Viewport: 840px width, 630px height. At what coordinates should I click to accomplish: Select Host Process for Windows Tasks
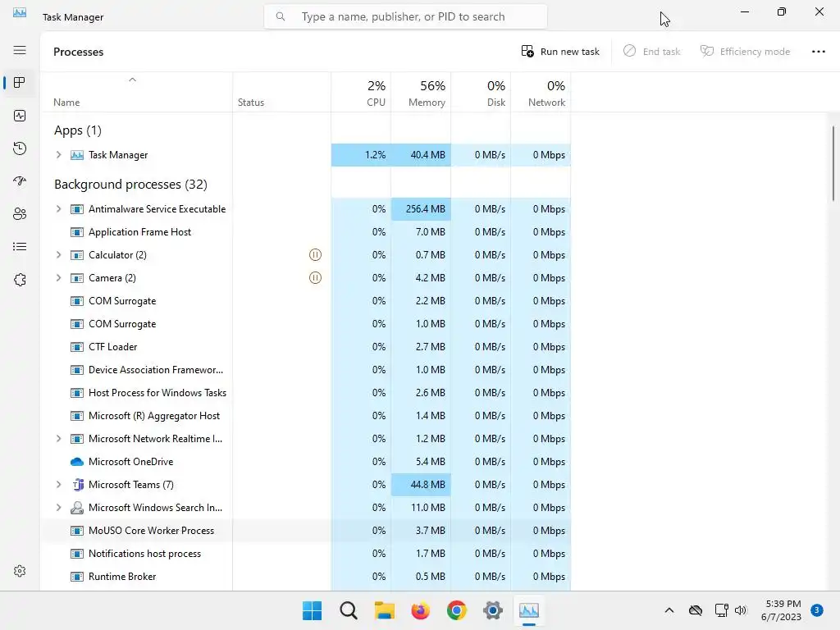click(305, 393)
